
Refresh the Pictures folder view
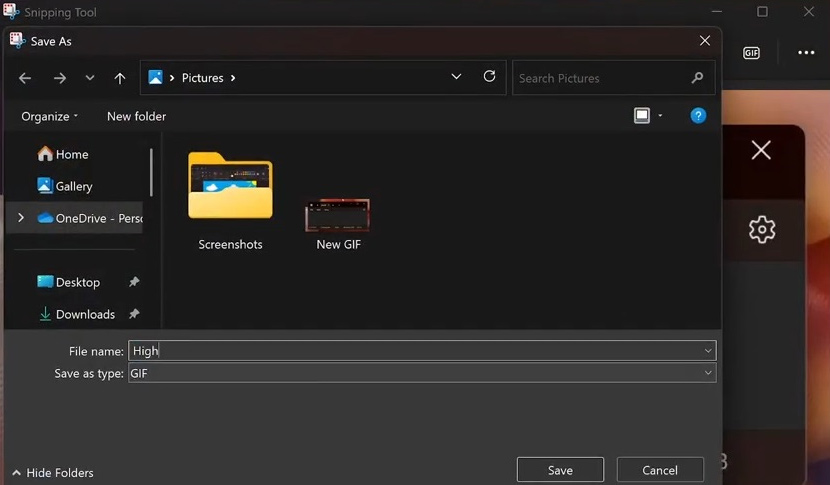[489, 77]
